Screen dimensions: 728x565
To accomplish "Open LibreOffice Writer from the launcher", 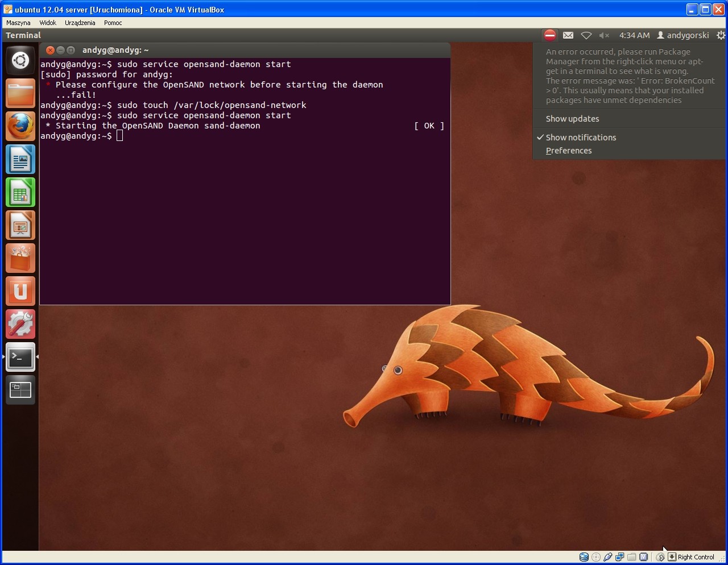I will point(20,159).
